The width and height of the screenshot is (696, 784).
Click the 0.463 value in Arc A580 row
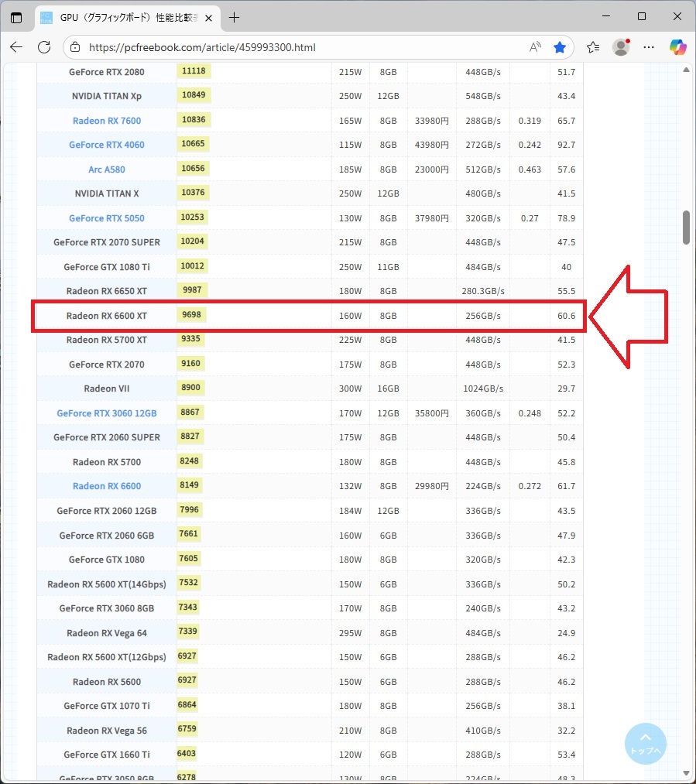pos(530,169)
